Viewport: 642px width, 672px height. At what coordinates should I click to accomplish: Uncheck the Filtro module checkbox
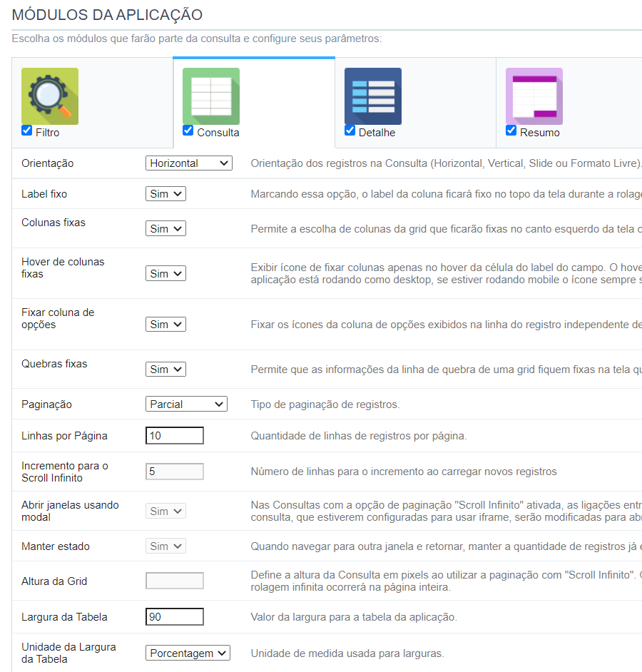pyautogui.click(x=26, y=131)
